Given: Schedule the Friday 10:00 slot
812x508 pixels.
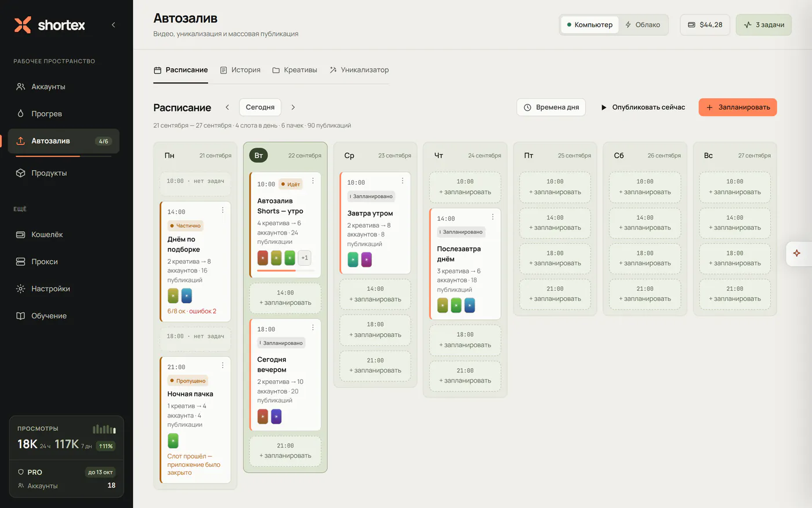Looking at the screenshot, I should [x=555, y=187].
